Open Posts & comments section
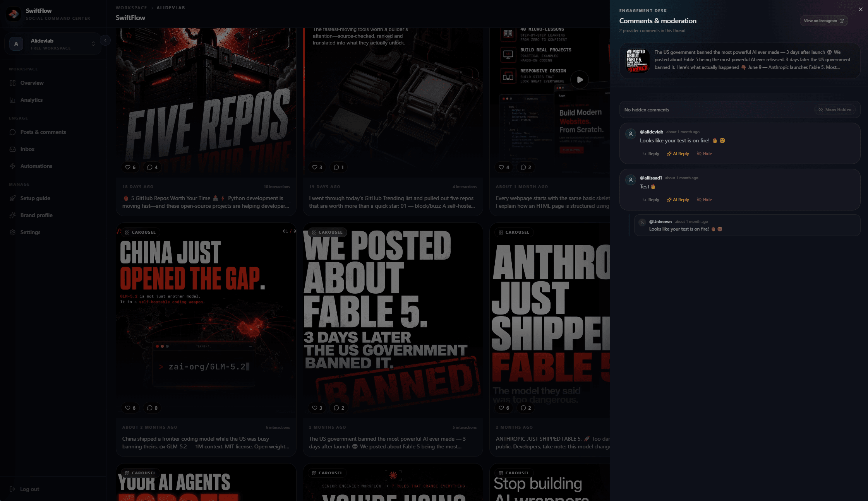868x501 pixels. [43, 132]
